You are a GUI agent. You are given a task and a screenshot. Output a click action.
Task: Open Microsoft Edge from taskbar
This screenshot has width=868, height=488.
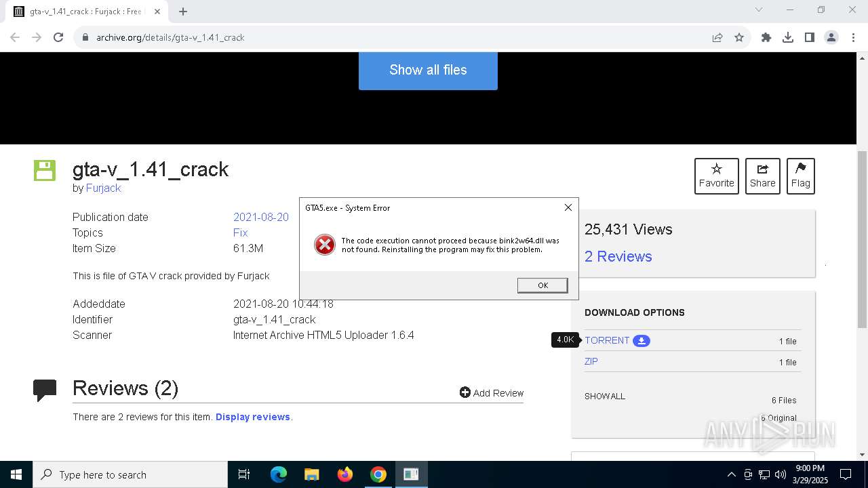279,474
